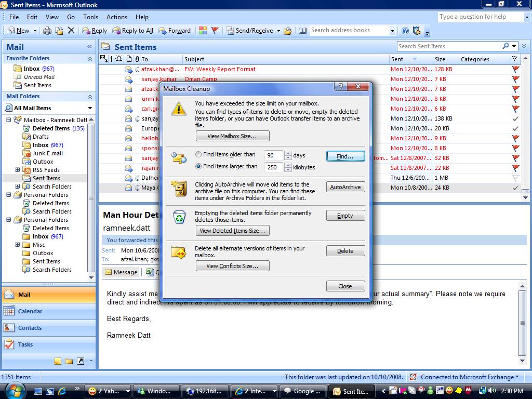Click the Address Book toolbar icon
532x399 pixels.
coord(302,30)
